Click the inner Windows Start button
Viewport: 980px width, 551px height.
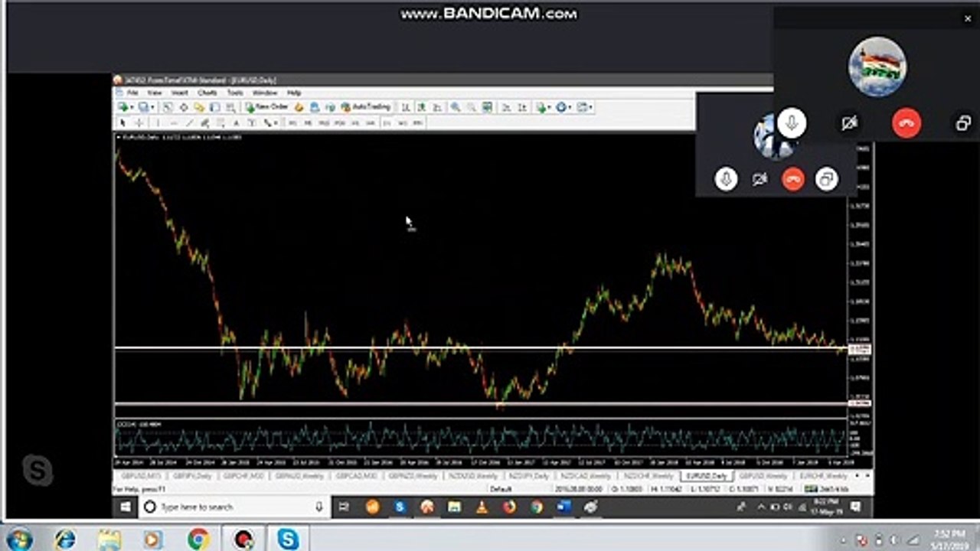[126, 507]
